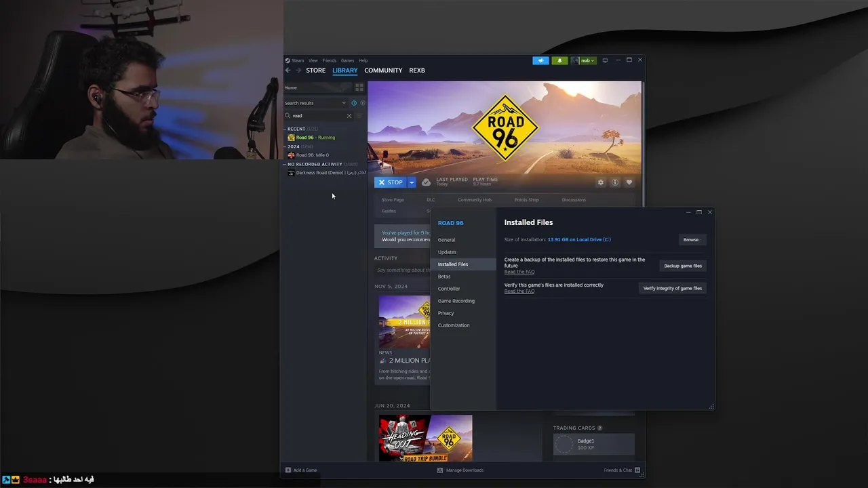Go back with the left arrow
This screenshot has width=868, height=488.
tap(288, 70)
